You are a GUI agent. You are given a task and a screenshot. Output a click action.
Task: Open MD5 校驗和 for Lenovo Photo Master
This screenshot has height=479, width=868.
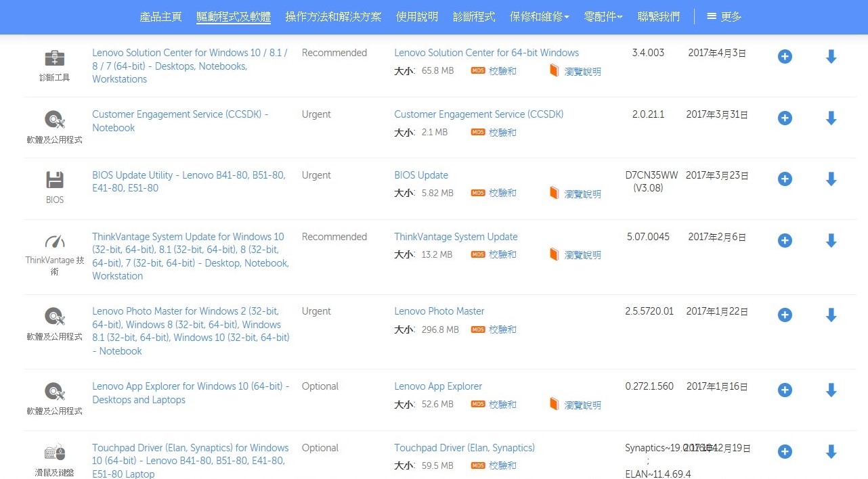coord(494,329)
